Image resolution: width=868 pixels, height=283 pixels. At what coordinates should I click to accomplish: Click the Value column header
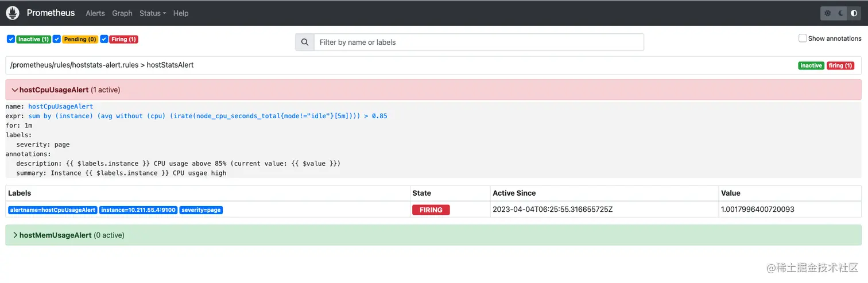click(x=731, y=193)
